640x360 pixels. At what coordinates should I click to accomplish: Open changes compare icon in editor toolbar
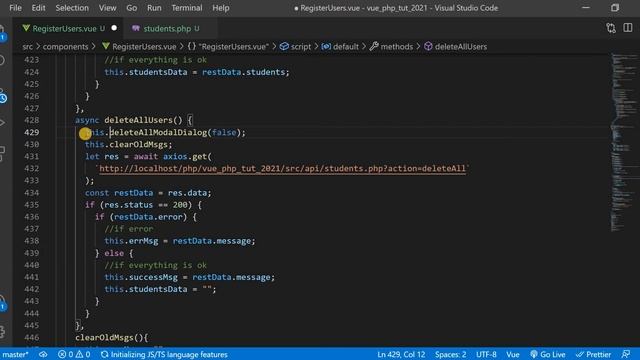click(611, 28)
